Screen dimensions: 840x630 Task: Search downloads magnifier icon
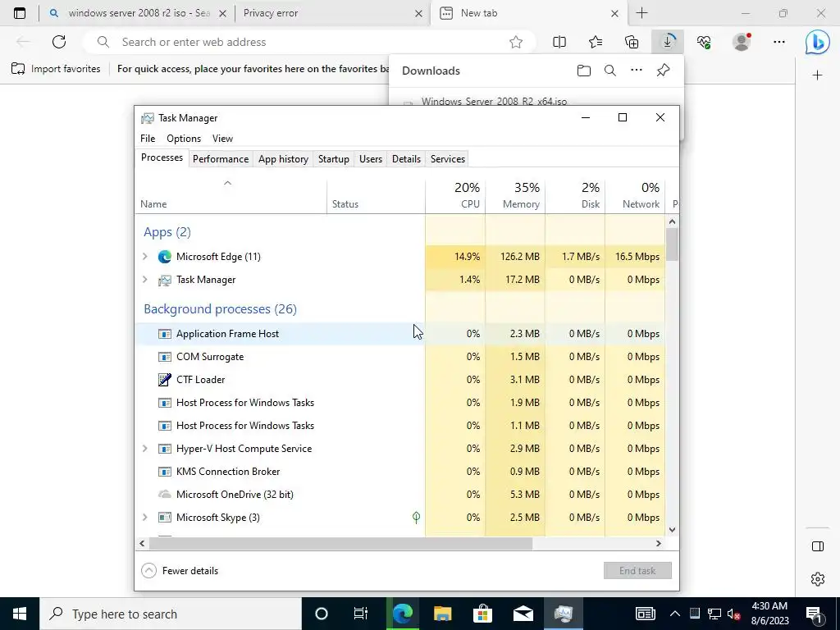[x=610, y=71]
